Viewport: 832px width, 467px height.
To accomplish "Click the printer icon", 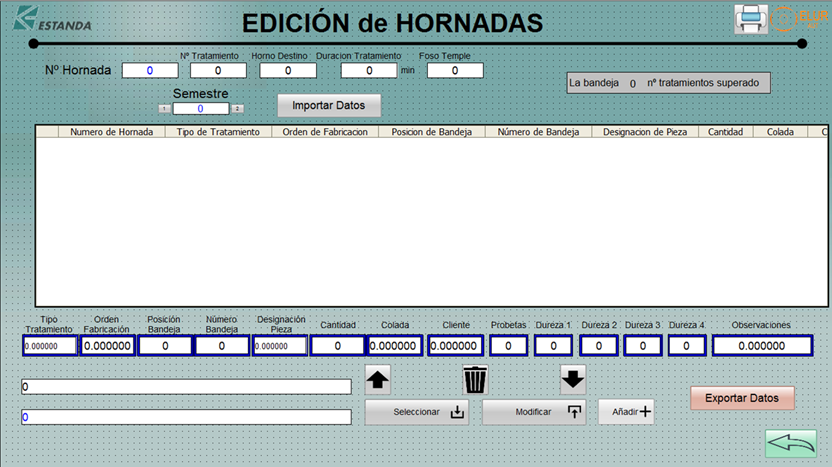I will coord(751,19).
